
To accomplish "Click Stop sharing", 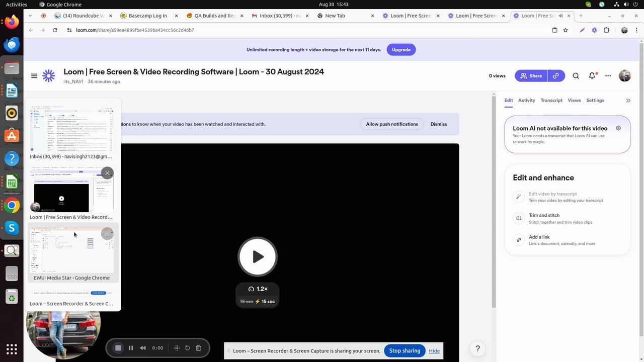I will pyautogui.click(x=405, y=351).
